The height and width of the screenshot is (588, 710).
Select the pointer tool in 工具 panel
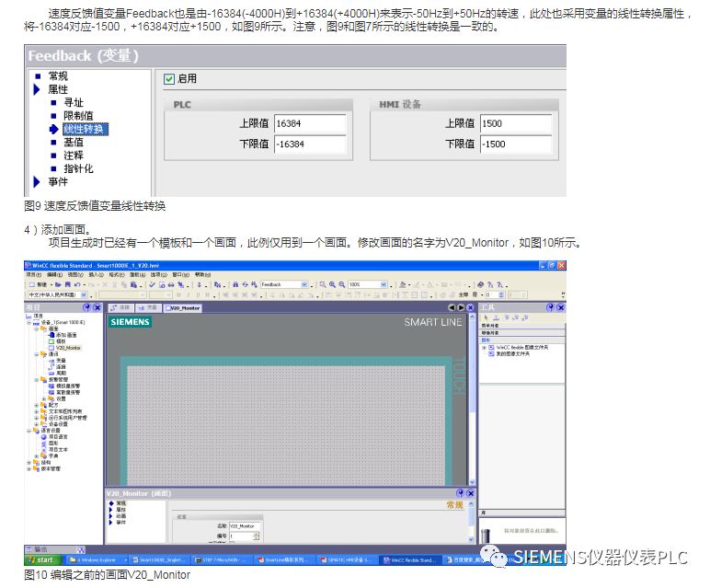(486, 318)
